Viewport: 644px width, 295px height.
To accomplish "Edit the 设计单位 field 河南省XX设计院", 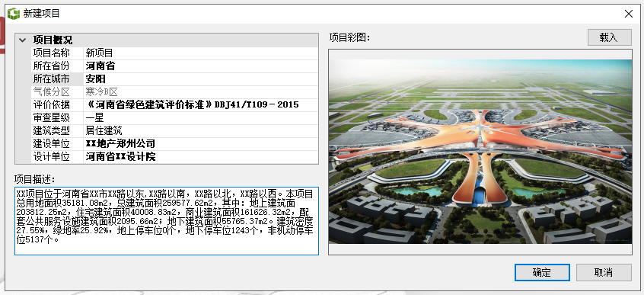I will coord(201,157).
